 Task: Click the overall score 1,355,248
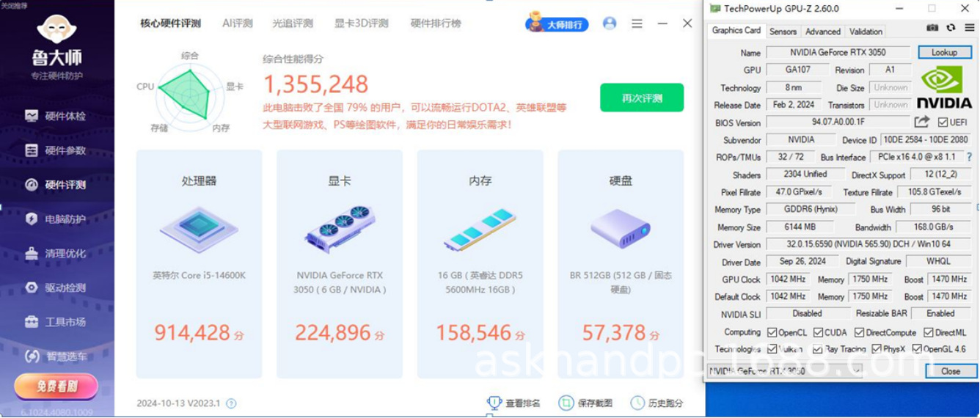(316, 84)
